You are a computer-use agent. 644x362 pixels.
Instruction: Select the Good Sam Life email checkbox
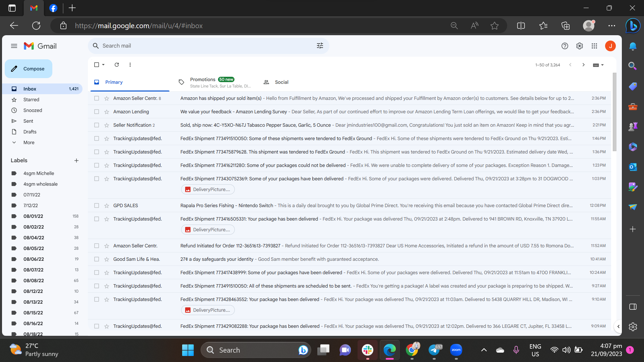[97, 259]
